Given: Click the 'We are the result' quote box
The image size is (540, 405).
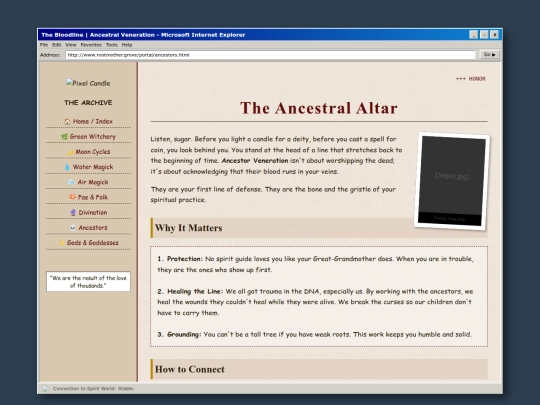Looking at the screenshot, I should 88,282.
